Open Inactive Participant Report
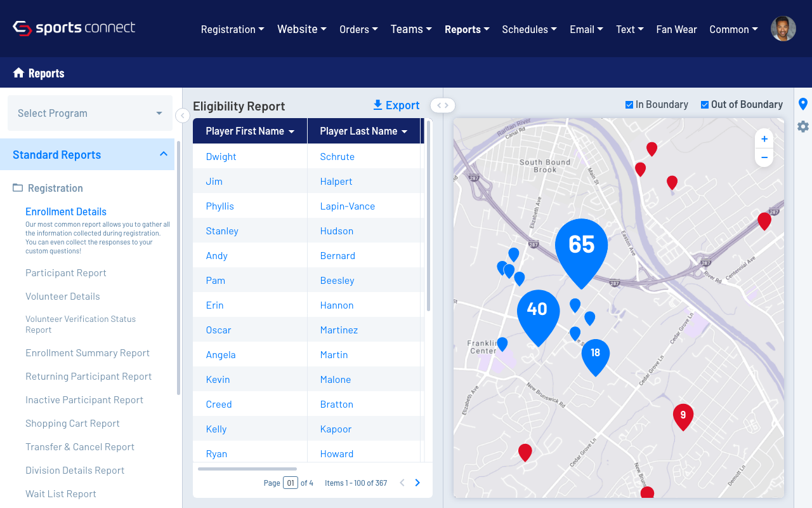This screenshot has width=812, height=508. pos(84,399)
